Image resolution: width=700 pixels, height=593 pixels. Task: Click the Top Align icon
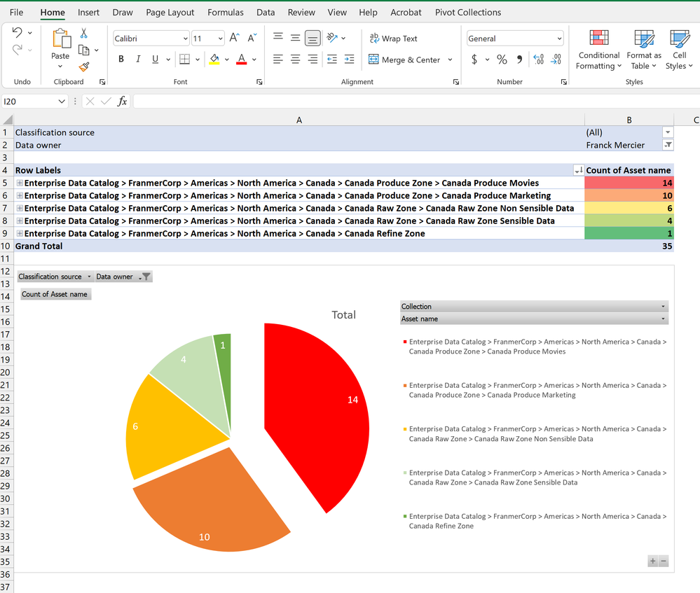pyautogui.click(x=277, y=38)
